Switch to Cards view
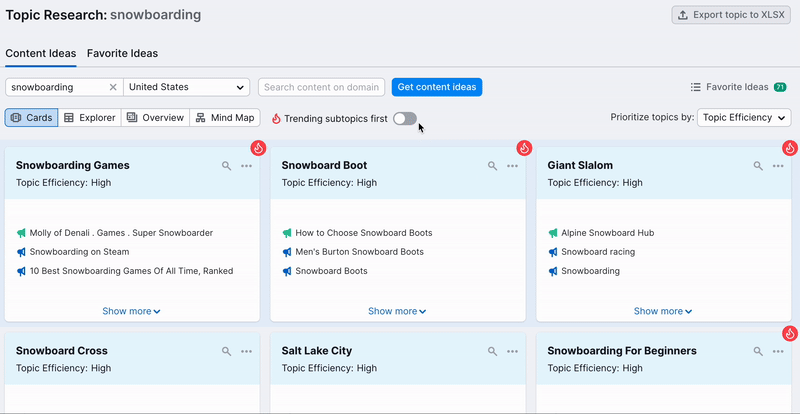 tap(32, 118)
